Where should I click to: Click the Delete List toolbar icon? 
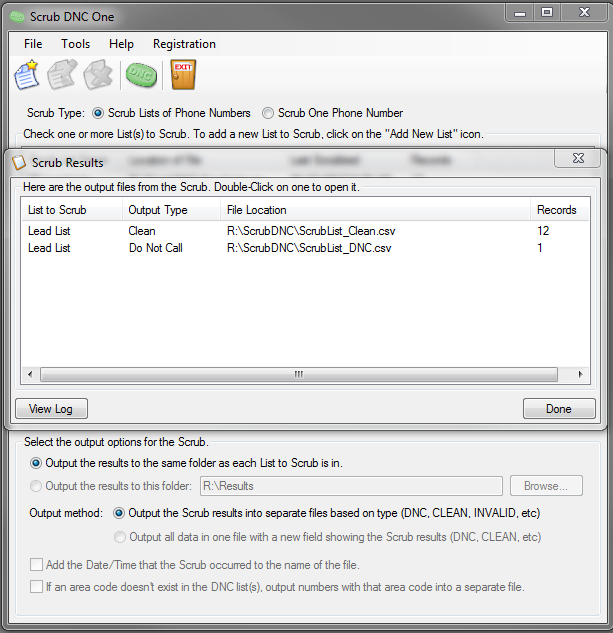98,75
